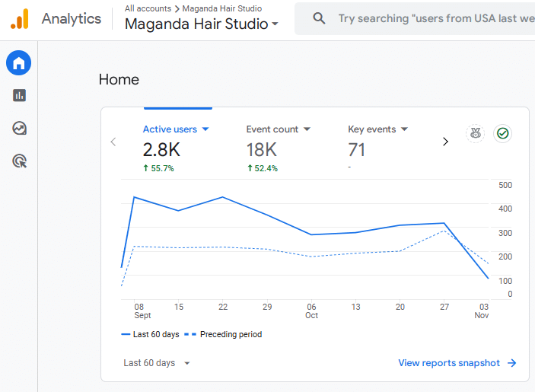535x392 pixels.
Task: Click the 03 Nov axis label
Action: click(x=482, y=311)
